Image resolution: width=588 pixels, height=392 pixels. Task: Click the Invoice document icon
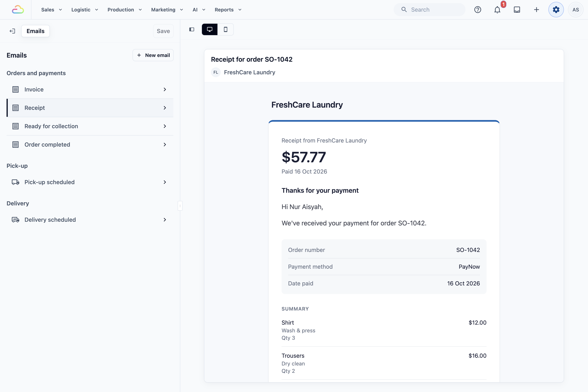tap(16, 89)
